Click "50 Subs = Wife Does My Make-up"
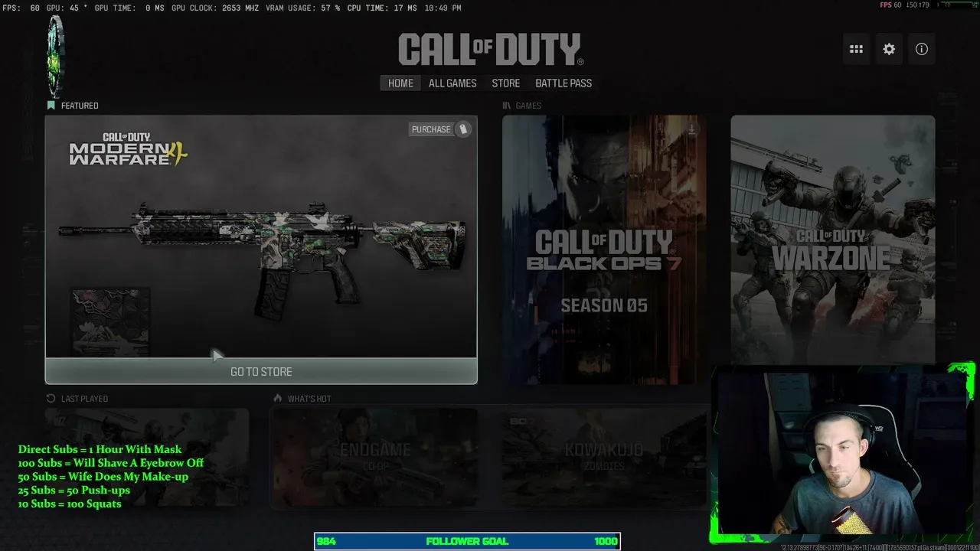980x551 pixels. point(103,477)
